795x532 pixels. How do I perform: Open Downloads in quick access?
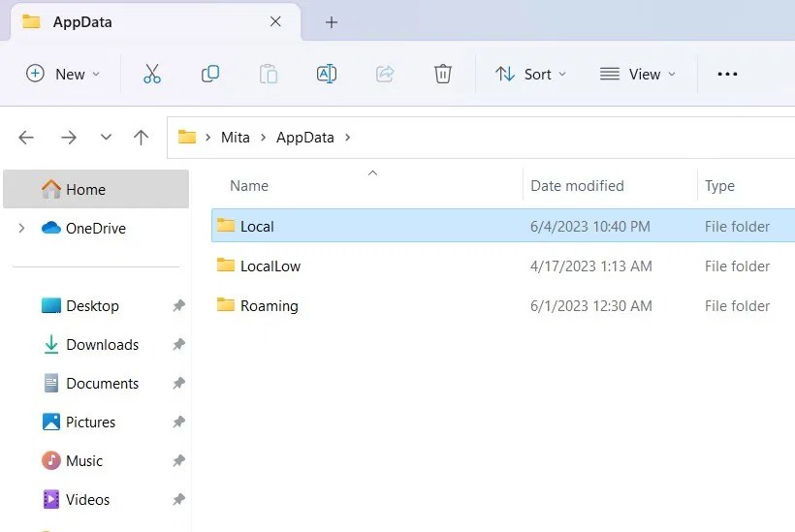103,345
